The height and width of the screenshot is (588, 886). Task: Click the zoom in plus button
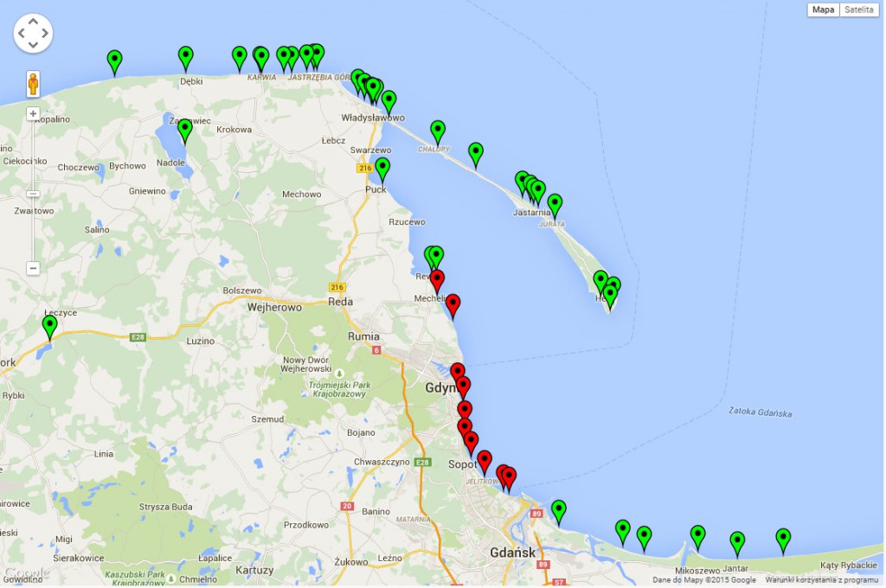tap(33, 113)
